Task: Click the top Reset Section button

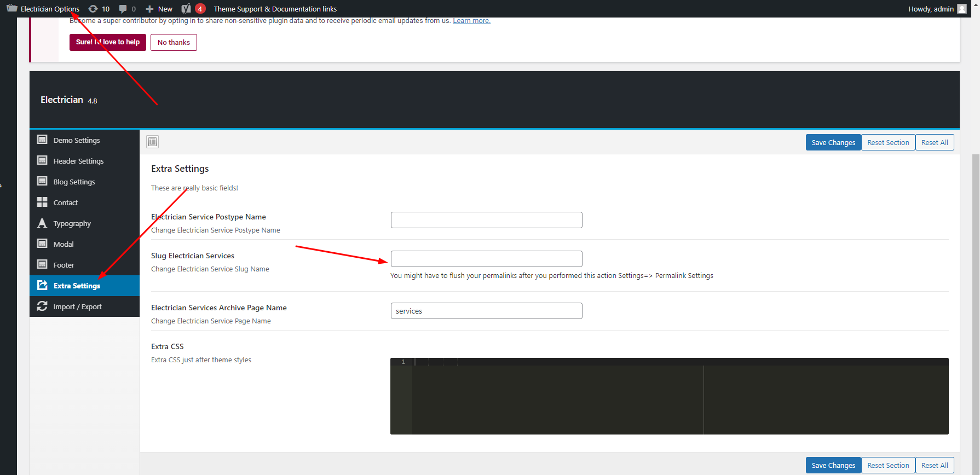Action: 888,142
